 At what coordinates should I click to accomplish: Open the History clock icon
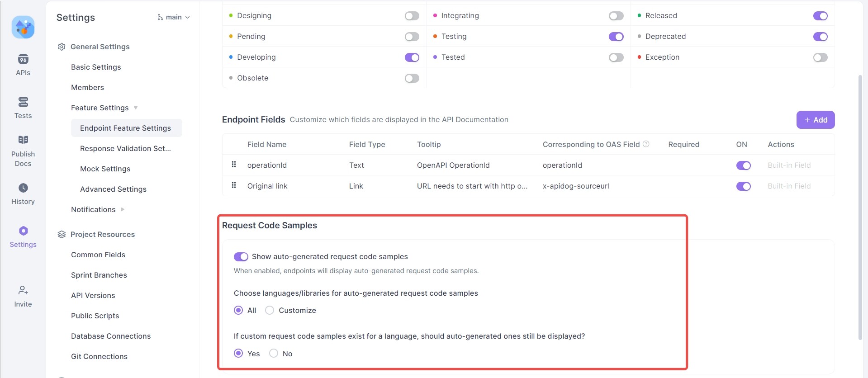(x=23, y=188)
